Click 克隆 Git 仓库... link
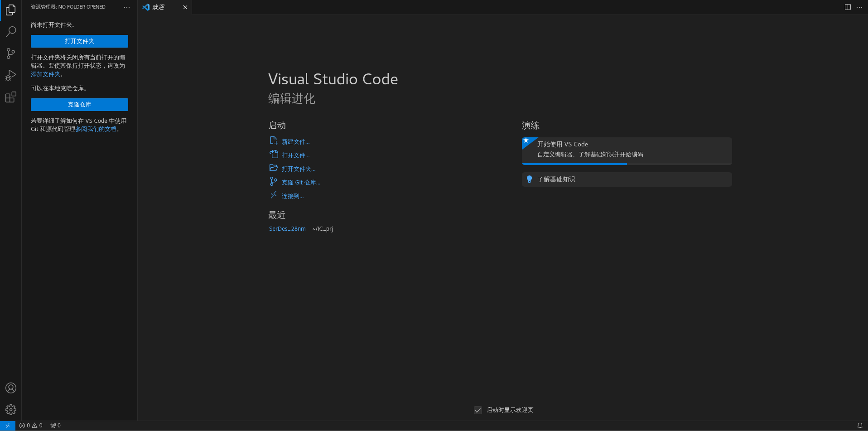Screen dimensions: 868x431 301,183
